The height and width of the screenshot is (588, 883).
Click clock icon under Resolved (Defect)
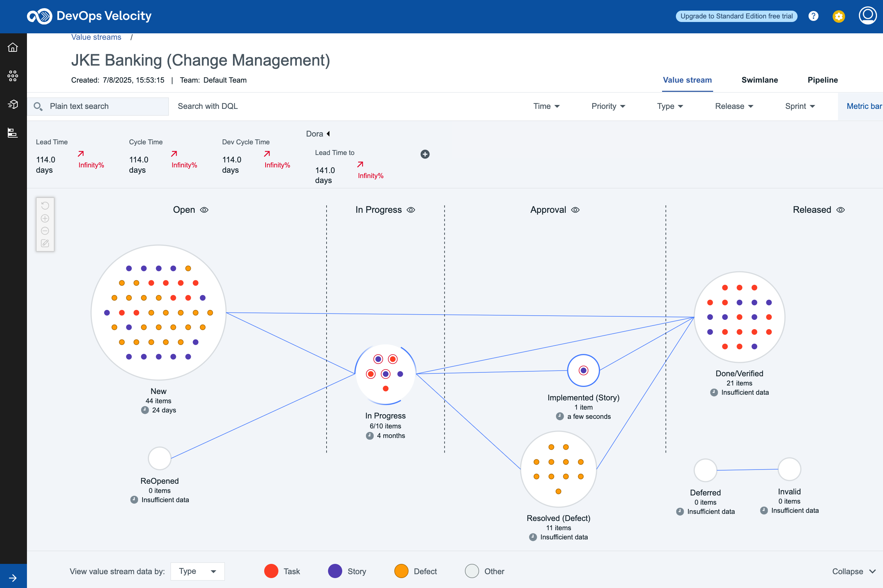[533, 537]
